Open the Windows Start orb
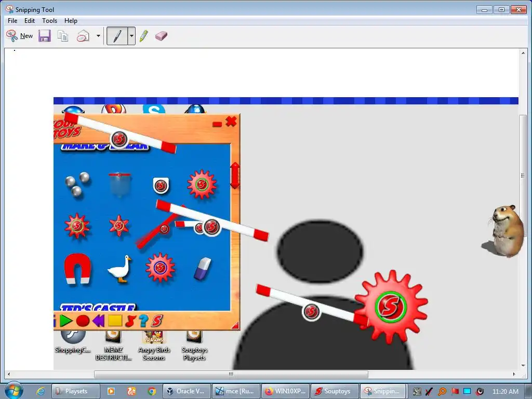The image size is (532, 399). 14,391
